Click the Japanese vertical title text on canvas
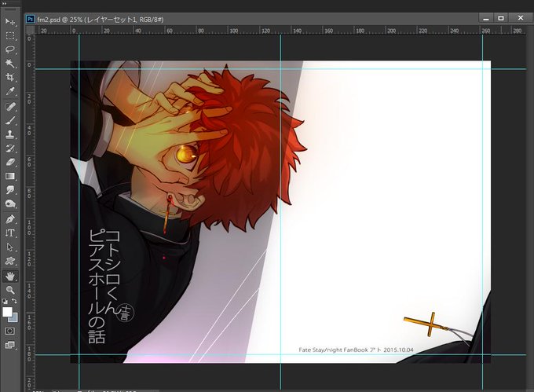This screenshot has width=534, height=392. click(104, 287)
